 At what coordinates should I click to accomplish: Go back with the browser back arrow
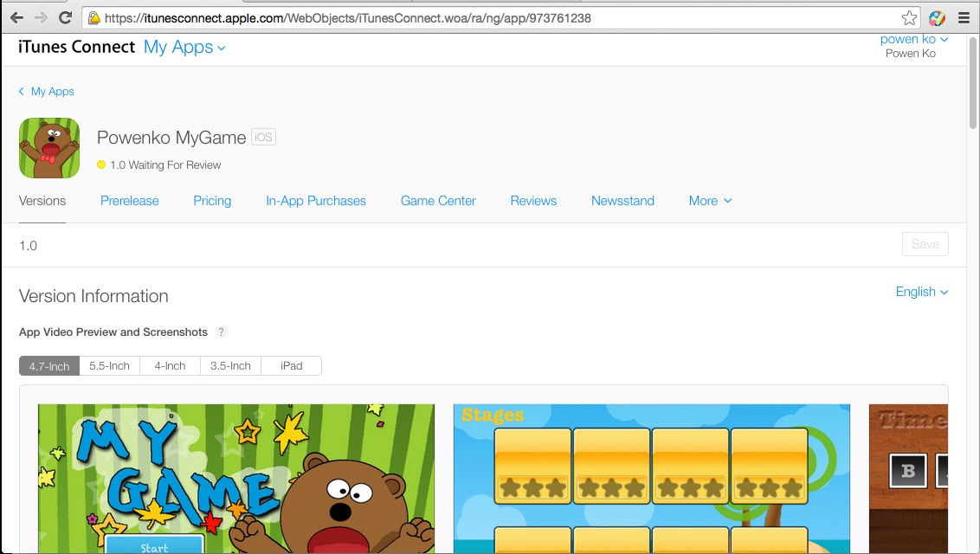click(16, 18)
